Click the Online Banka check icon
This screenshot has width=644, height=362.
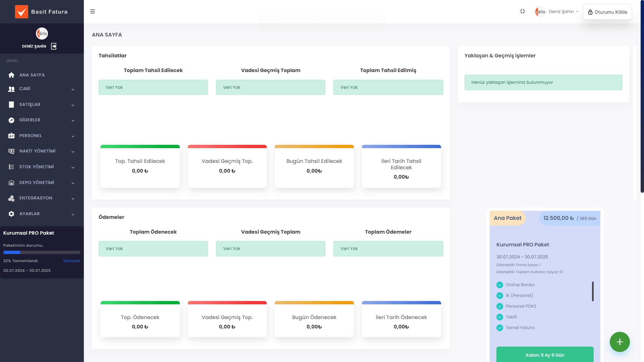click(500, 285)
